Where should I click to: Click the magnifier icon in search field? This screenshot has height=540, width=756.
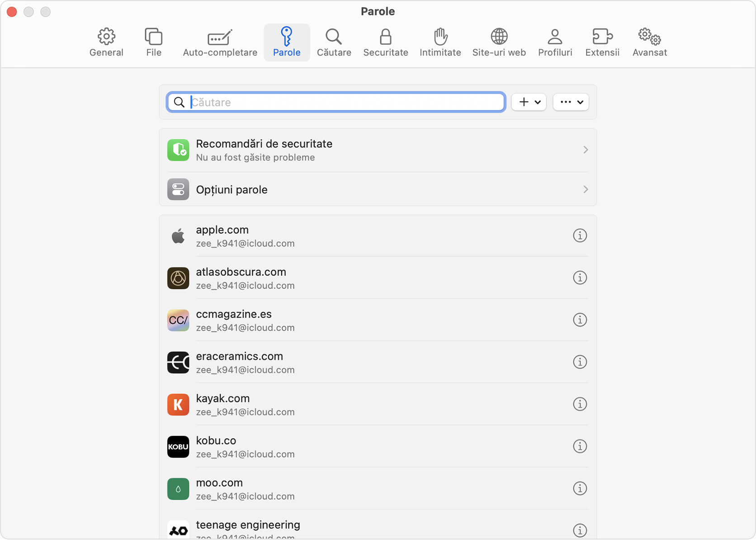[180, 102]
